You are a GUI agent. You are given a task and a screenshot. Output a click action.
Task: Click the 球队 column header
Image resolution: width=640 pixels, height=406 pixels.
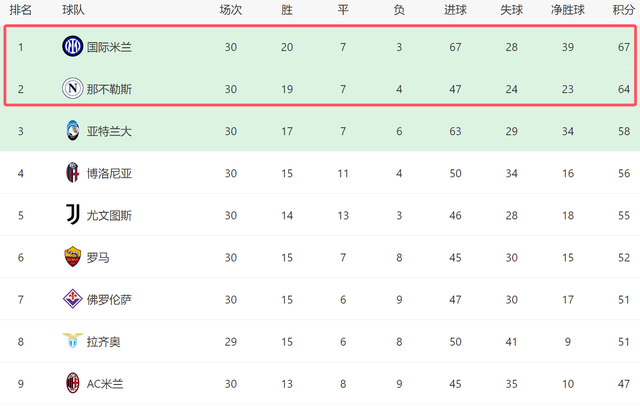[x=73, y=10]
